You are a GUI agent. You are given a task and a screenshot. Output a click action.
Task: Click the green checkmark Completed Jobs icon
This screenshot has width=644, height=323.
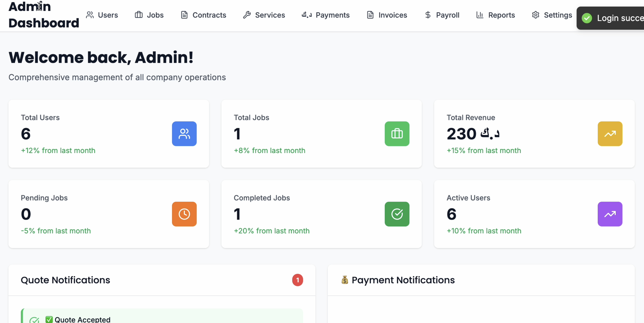[x=397, y=214]
